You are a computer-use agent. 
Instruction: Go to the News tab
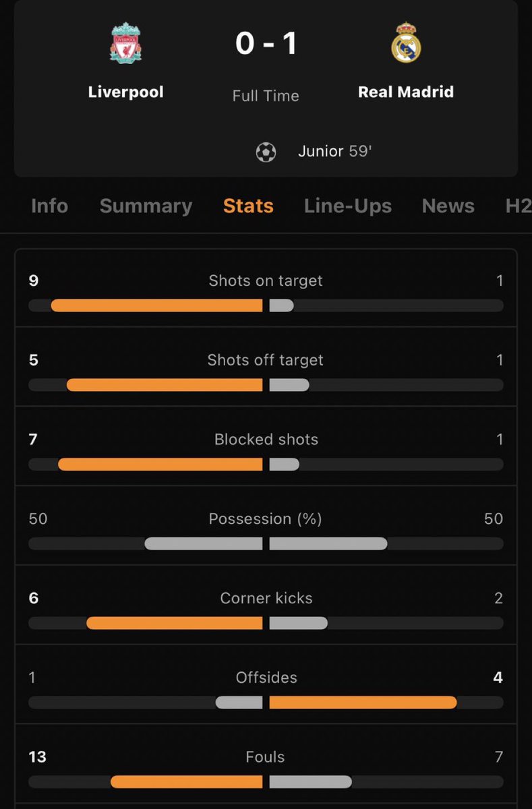coord(448,206)
